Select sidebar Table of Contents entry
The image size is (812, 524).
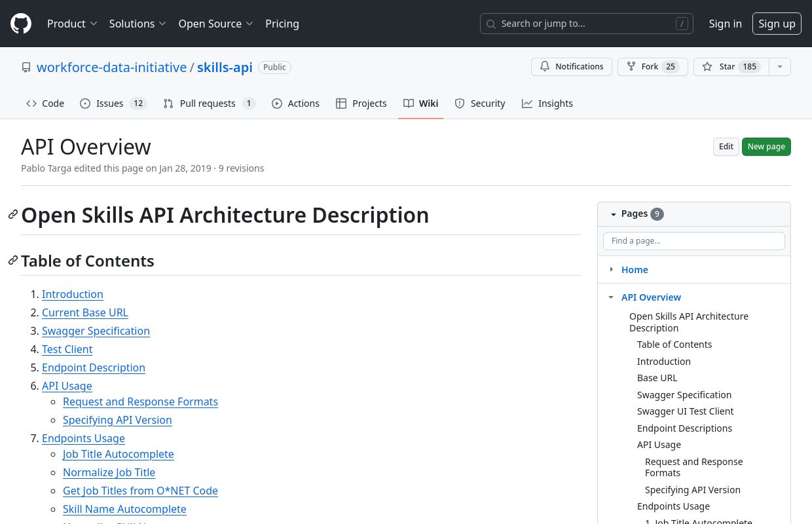pos(674,345)
